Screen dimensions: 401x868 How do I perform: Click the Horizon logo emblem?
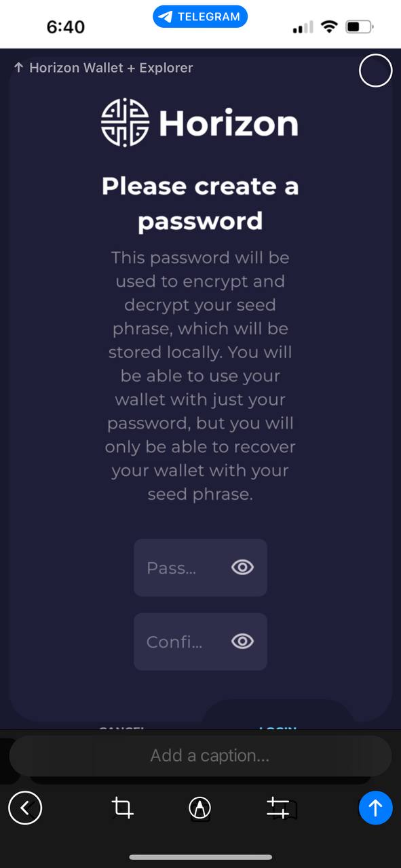coord(125,123)
